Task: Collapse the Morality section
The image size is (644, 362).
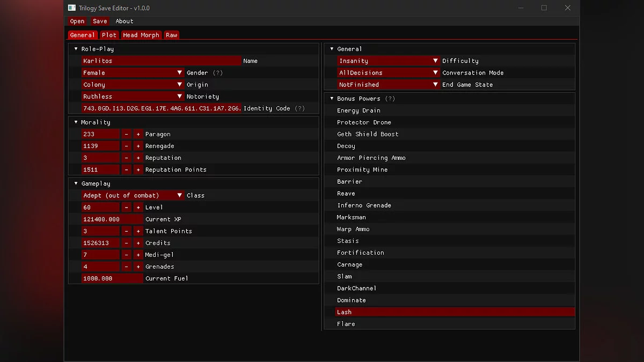Action: point(76,122)
